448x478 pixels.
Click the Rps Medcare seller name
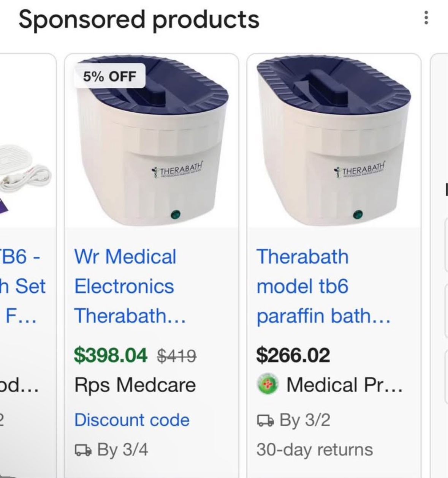pos(135,385)
